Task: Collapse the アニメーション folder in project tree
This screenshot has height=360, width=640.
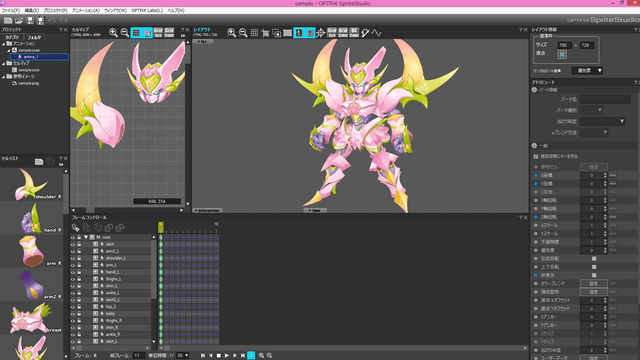Action: (x=3, y=43)
